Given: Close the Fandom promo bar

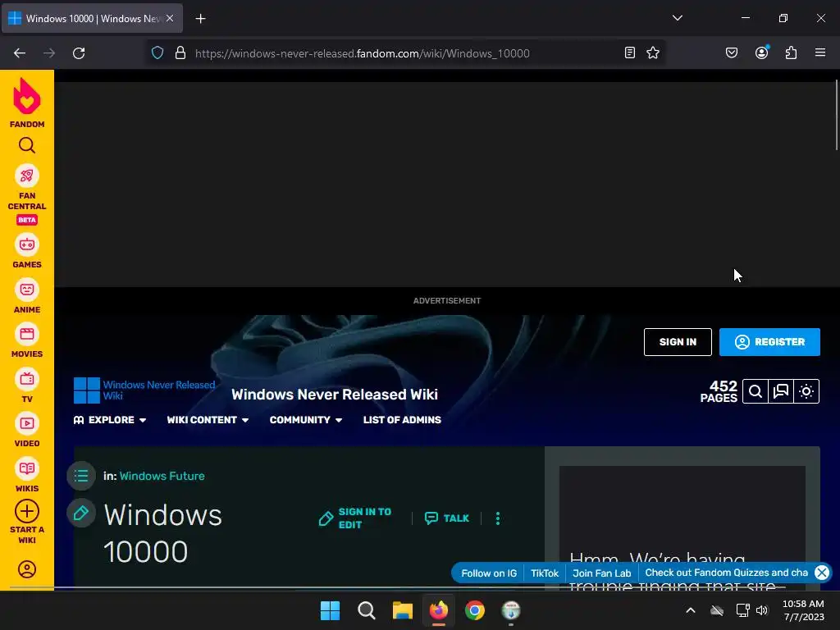Looking at the screenshot, I should tap(822, 573).
